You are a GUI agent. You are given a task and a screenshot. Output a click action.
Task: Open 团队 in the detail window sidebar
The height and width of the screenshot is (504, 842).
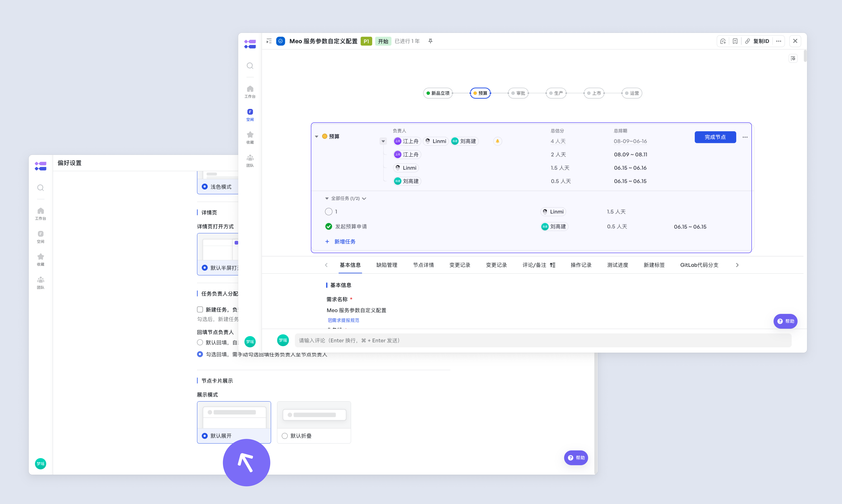pyautogui.click(x=250, y=161)
